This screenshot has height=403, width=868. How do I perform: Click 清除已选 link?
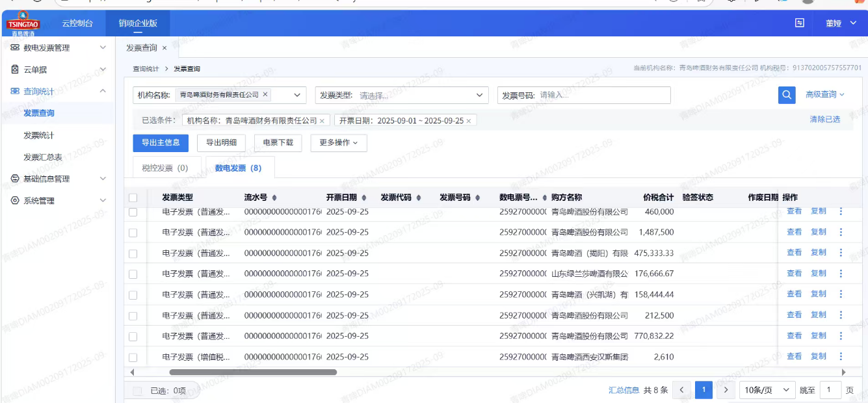[x=824, y=120]
